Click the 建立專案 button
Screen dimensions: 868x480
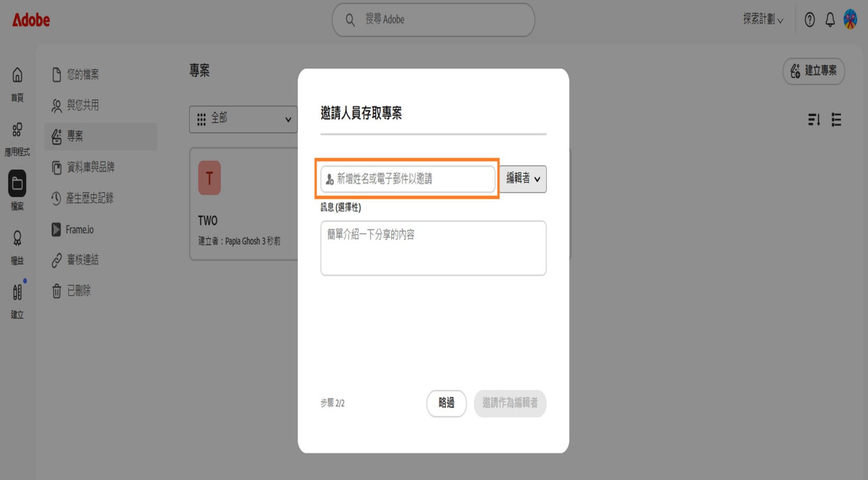click(814, 71)
